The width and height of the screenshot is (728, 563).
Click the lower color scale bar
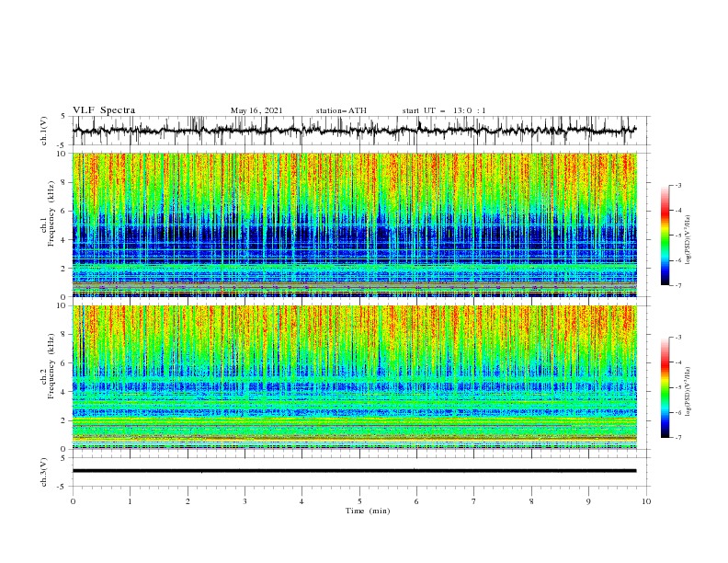[665, 387]
